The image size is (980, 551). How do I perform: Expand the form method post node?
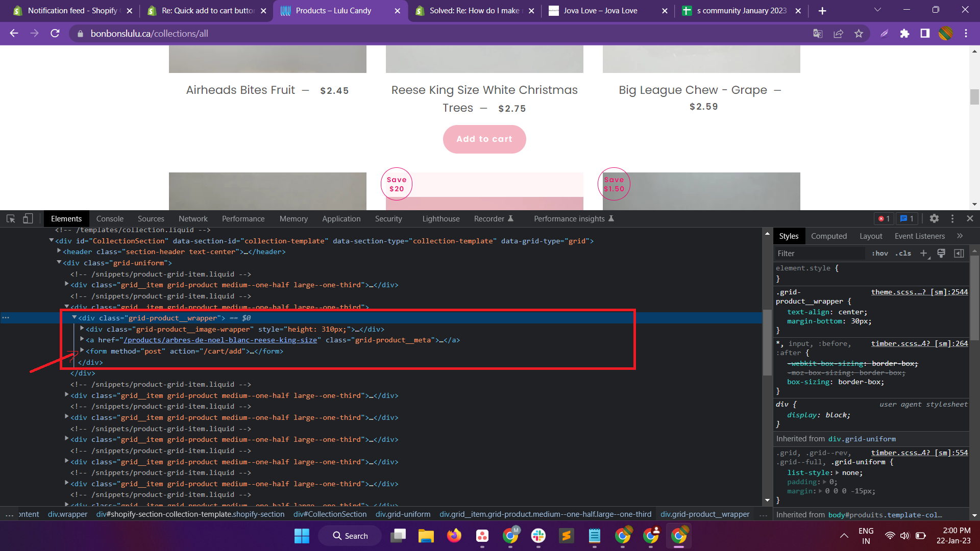[x=82, y=351]
